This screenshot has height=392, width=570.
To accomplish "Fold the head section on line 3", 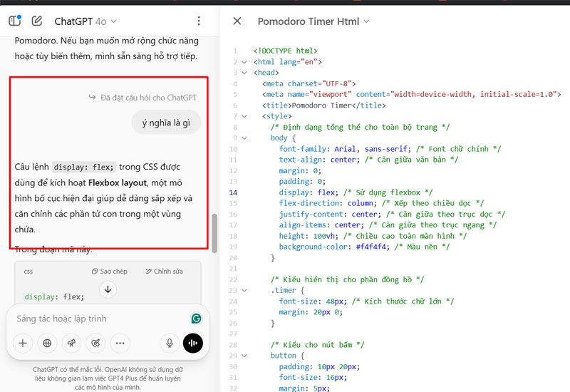I will (x=244, y=73).
